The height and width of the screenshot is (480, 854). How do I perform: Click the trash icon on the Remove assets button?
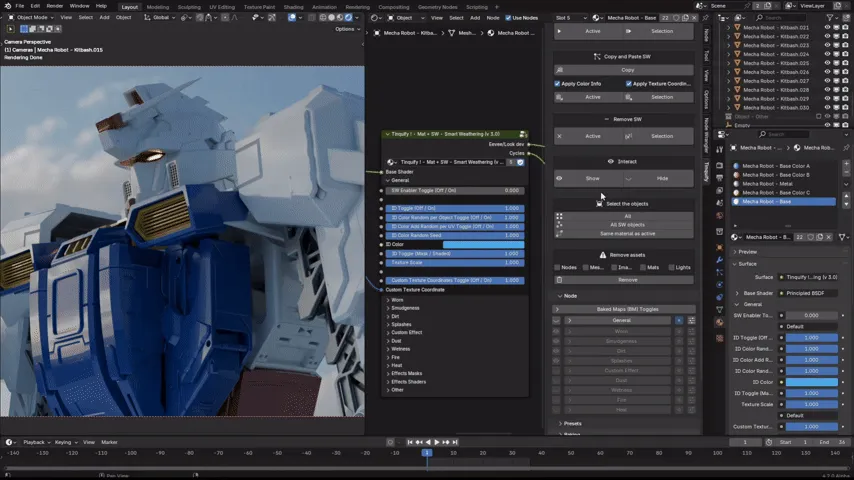(x=559, y=280)
